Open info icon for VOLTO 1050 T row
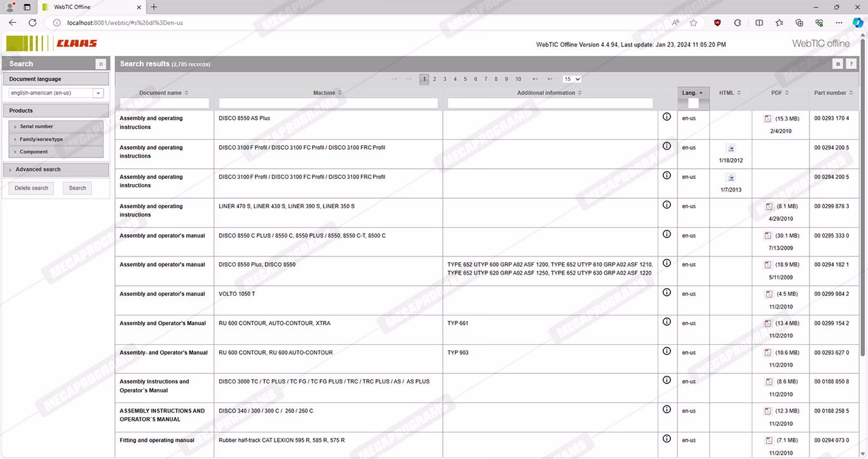868x459 pixels. point(667,293)
